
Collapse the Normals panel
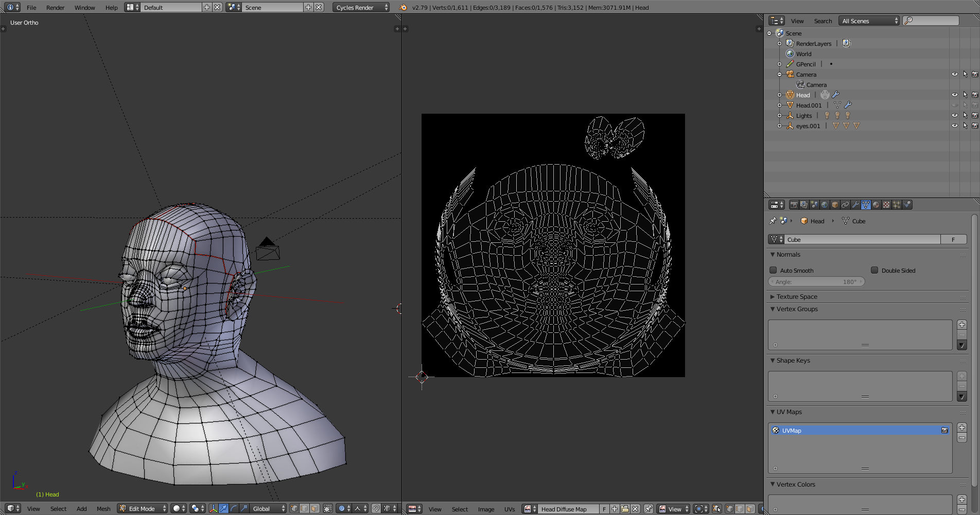coord(773,254)
